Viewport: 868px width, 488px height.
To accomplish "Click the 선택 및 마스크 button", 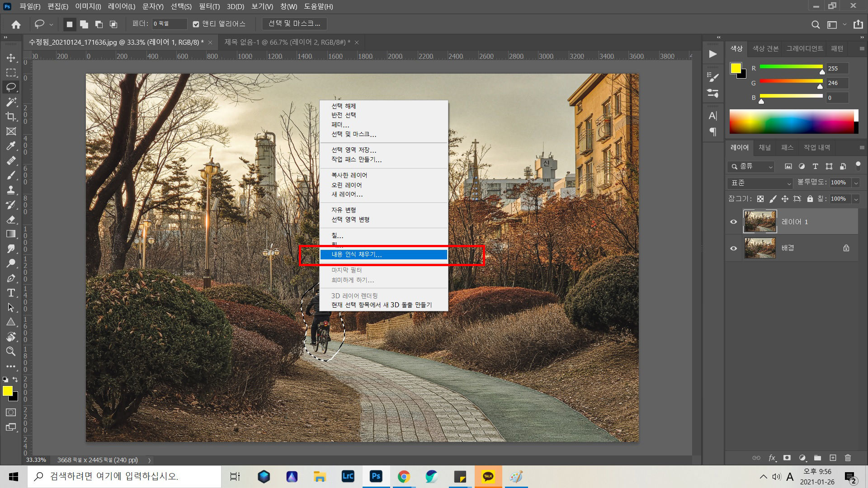I will [294, 23].
